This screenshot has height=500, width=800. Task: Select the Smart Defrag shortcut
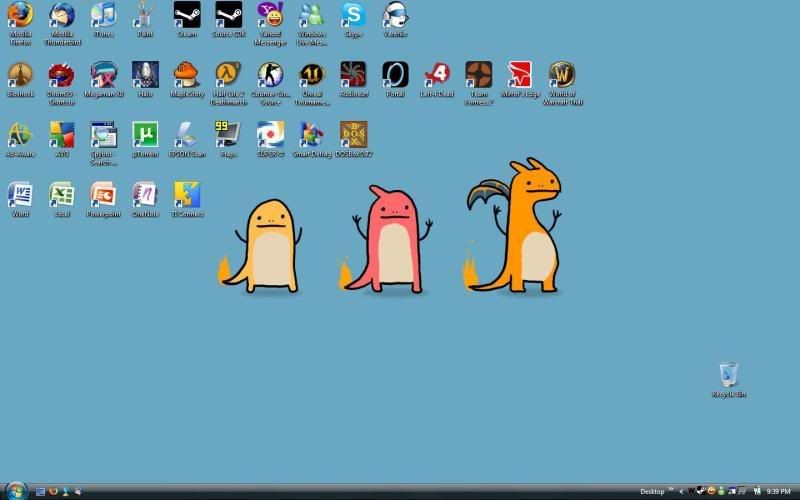(312, 139)
